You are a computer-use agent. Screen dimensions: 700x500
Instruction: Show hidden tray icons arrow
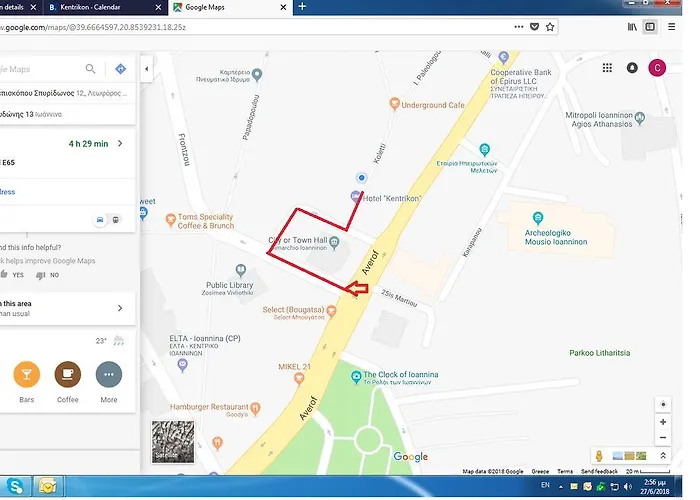pos(561,487)
